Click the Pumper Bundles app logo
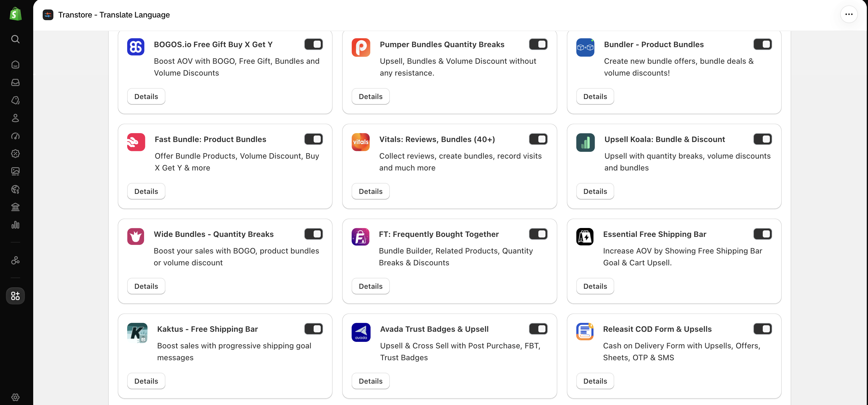The width and height of the screenshot is (868, 405). [361, 47]
